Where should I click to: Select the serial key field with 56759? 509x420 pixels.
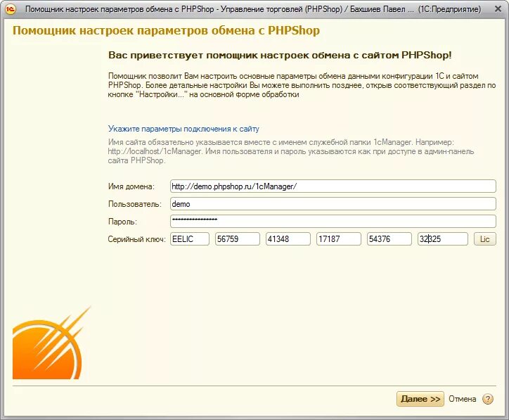pyautogui.click(x=238, y=239)
